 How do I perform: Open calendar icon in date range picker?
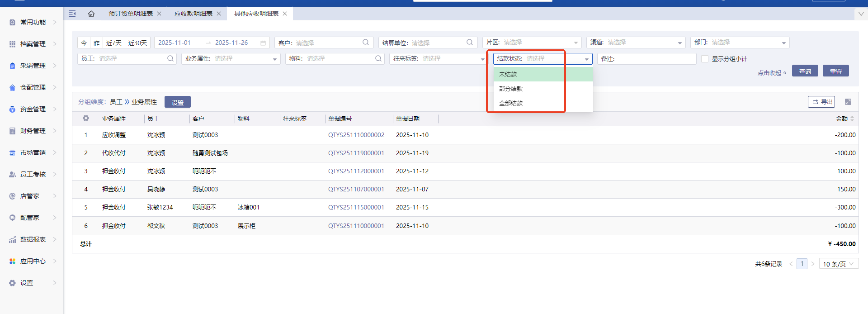pos(263,43)
